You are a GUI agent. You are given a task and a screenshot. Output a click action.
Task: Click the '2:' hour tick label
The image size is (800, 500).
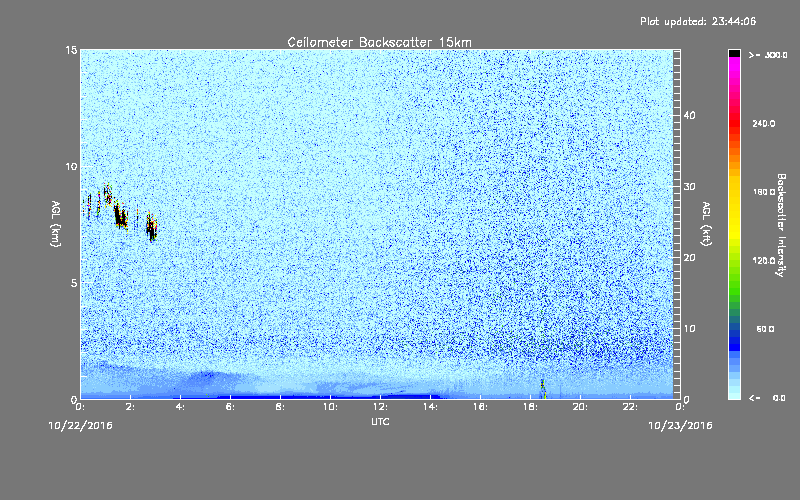[131, 407]
